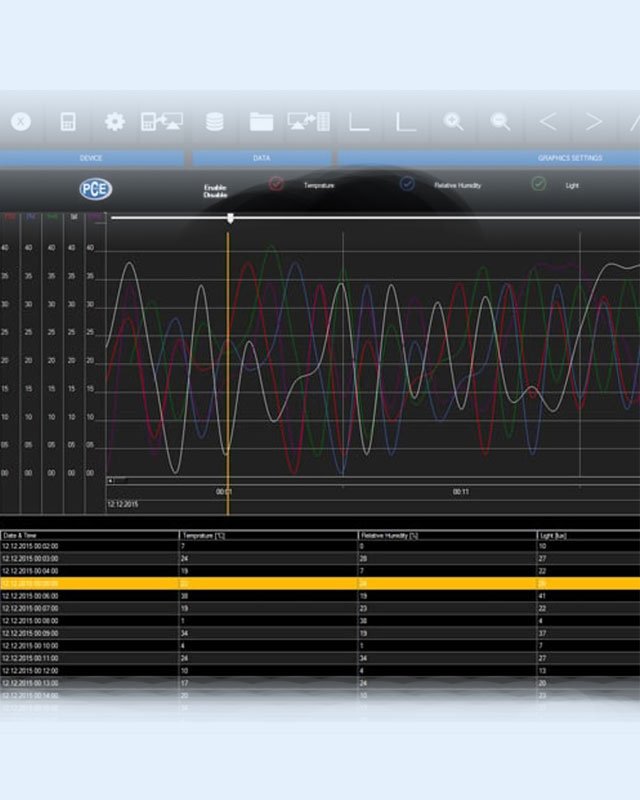
Task: Select row 12.12.2015 00:06:00
Action: coord(320,596)
